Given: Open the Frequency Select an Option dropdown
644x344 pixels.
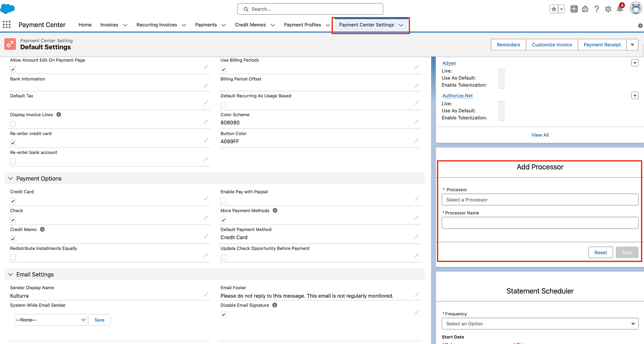Looking at the screenshot, I should tap(540, 324).
